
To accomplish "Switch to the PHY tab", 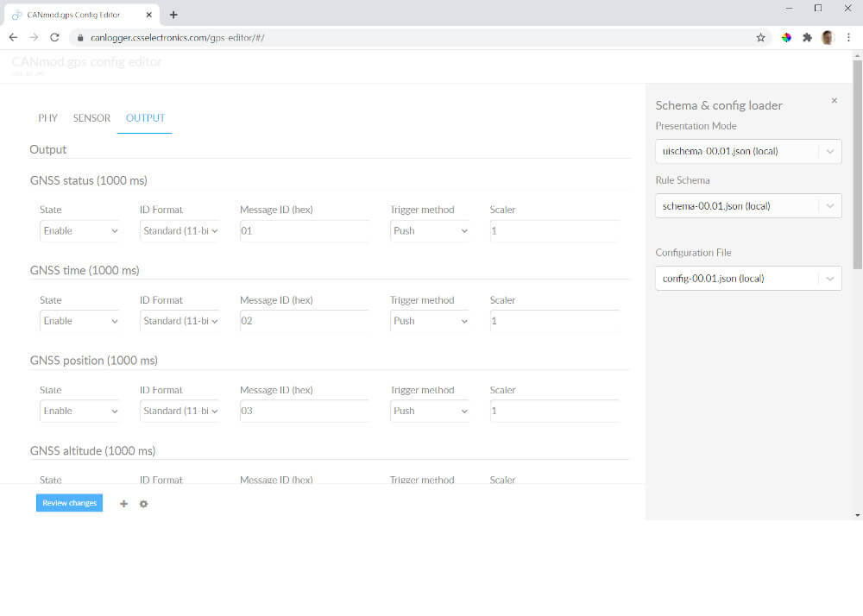I will pos(47,118).
